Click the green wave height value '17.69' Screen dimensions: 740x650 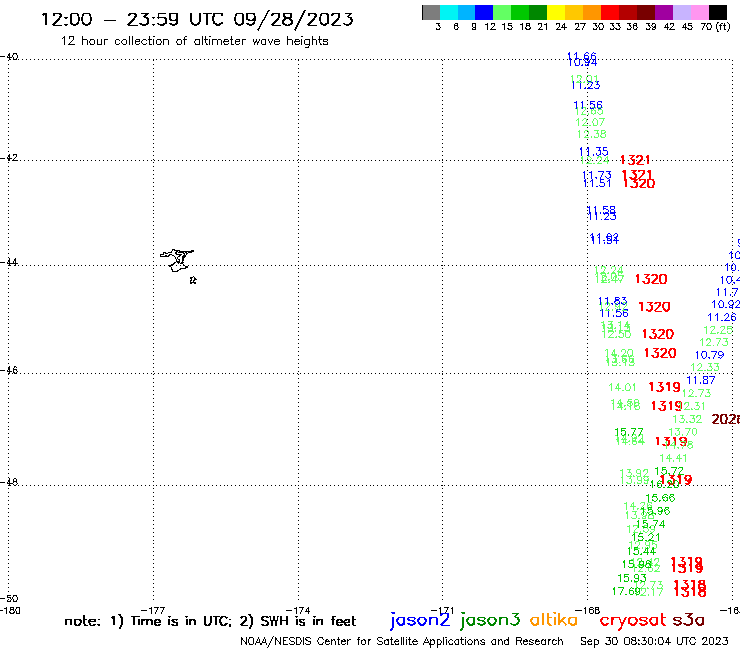click(626, 591)
